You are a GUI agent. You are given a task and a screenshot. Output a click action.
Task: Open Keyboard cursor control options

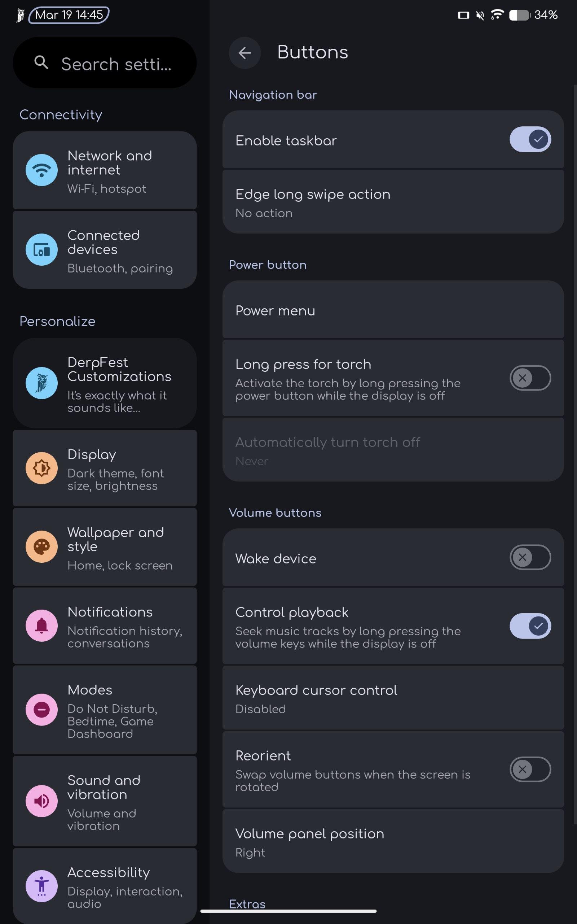tap(393, 698)
